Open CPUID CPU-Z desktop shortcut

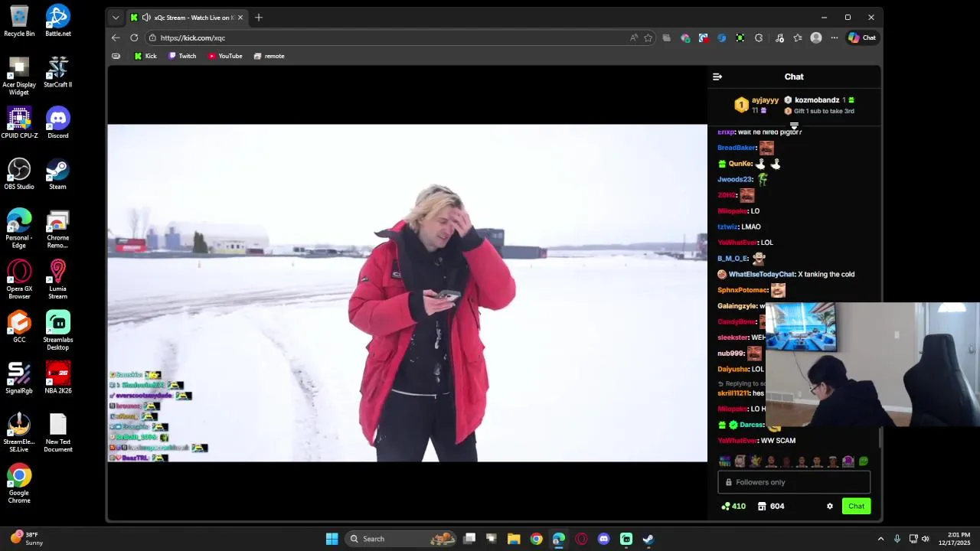point(19,122)
